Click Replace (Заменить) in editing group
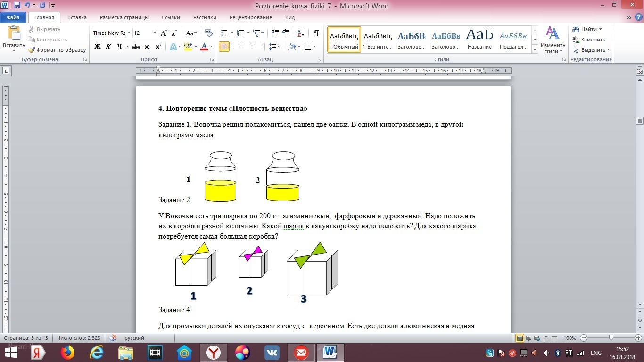 tap(589, 40)
